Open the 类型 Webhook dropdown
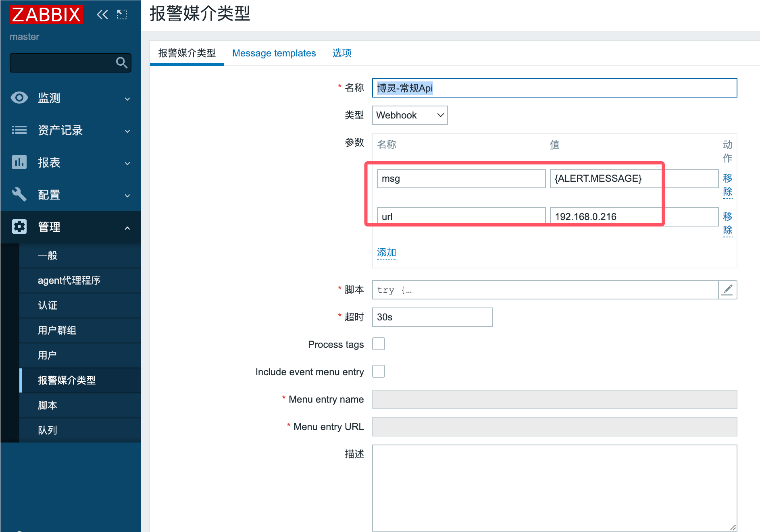This screenshot has height=532, width=760. click(410, 115)
